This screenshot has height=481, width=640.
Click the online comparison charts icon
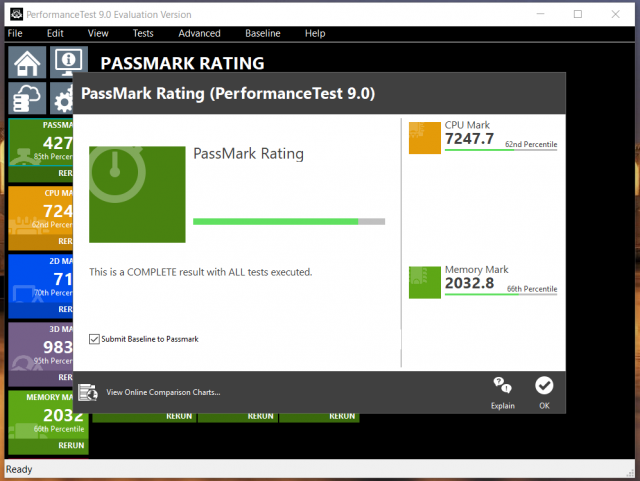tap(87, 392)
